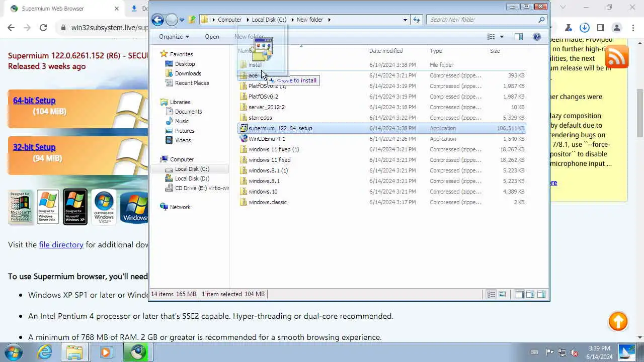
Task: Select Libraries in the navigation pane
Action: point(180,102)
